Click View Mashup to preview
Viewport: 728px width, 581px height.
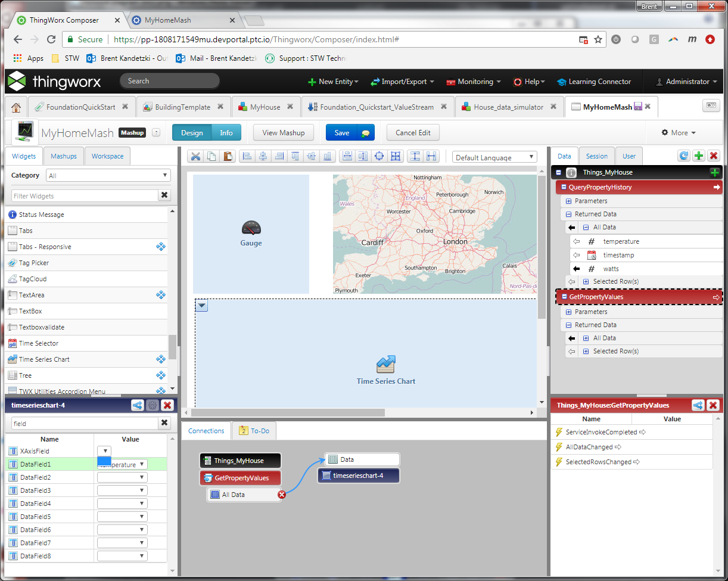tap(283, 132)
